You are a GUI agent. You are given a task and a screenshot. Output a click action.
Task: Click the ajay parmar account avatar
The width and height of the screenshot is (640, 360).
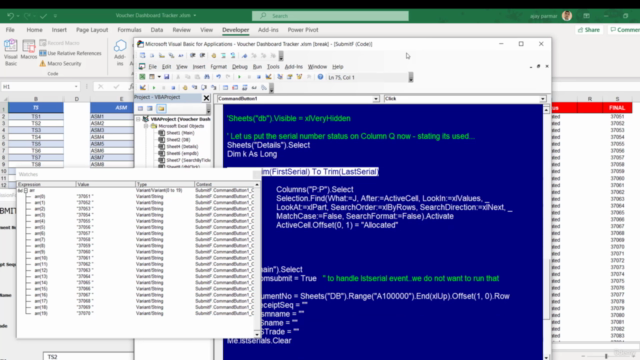click(x=567, y=16)
